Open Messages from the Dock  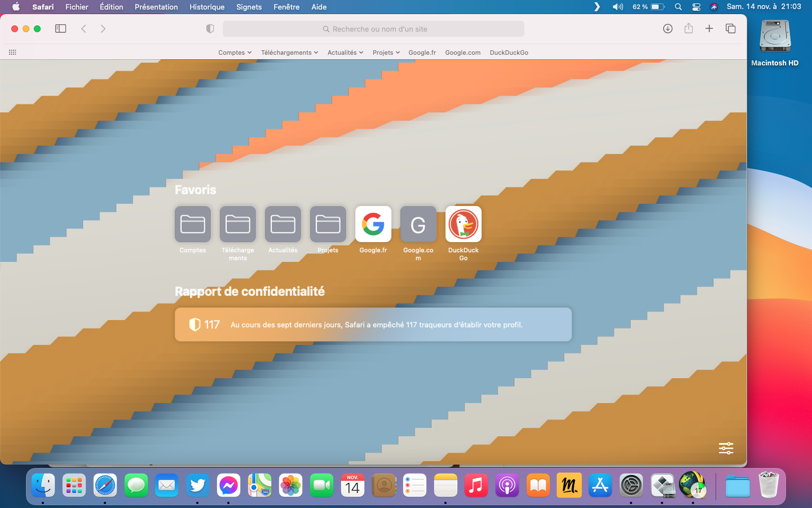click(x=136, y=485)
